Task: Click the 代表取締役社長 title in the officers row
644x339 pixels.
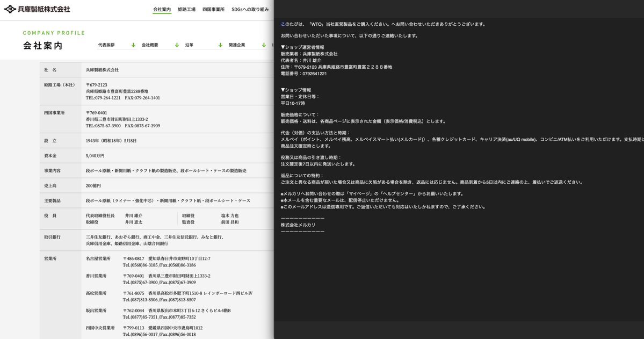Action: [x=100, y=216]
